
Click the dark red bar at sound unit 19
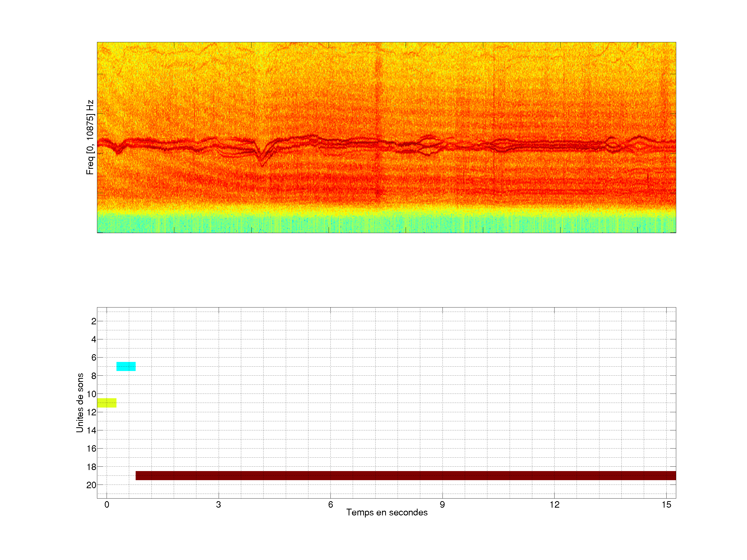(405, 475)
